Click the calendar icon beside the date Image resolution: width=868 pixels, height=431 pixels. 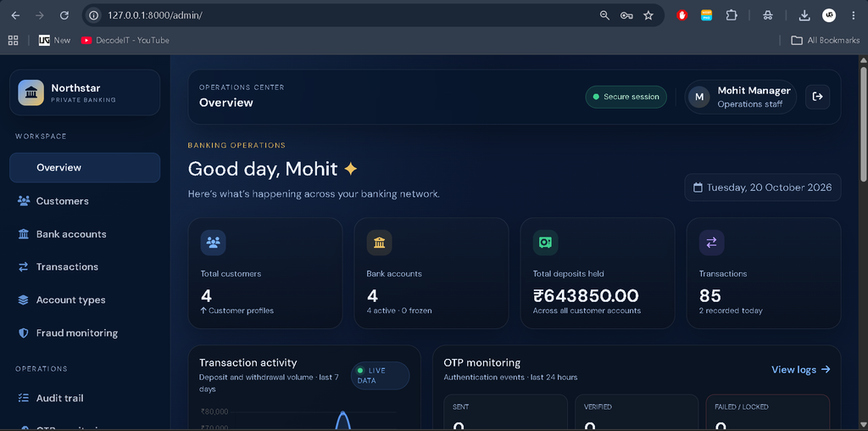point(698,188)
